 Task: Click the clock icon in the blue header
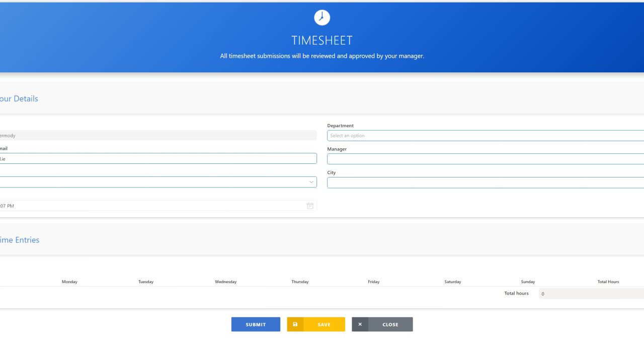(x=321, y=17)
